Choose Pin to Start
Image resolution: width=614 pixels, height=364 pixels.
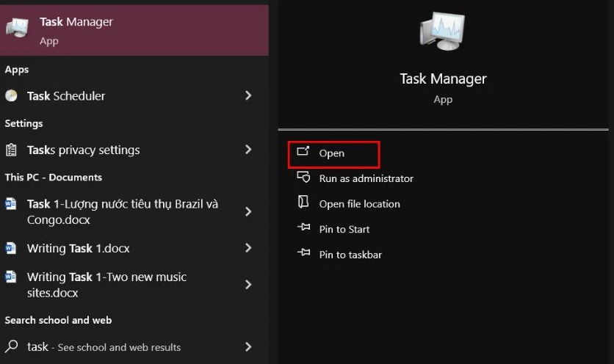(344, 230)
